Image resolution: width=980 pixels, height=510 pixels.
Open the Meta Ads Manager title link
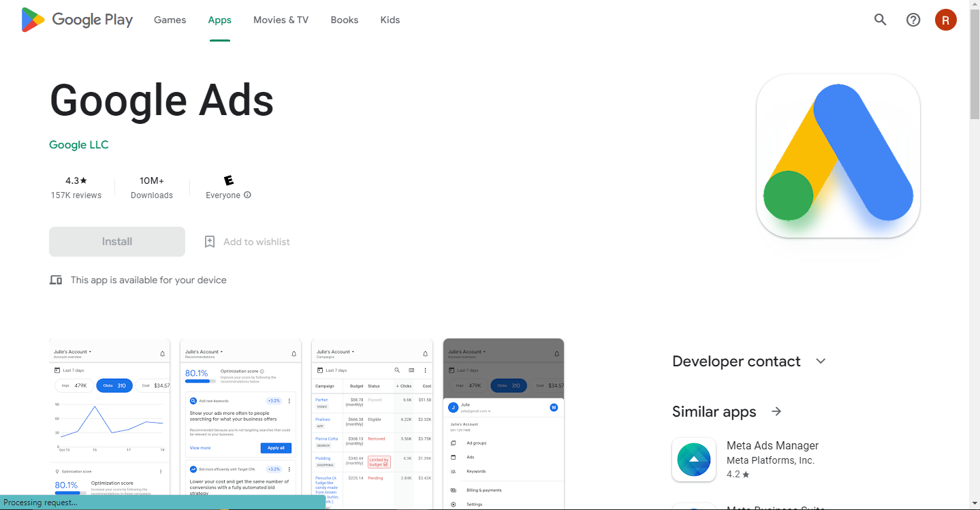click(773, 445)
